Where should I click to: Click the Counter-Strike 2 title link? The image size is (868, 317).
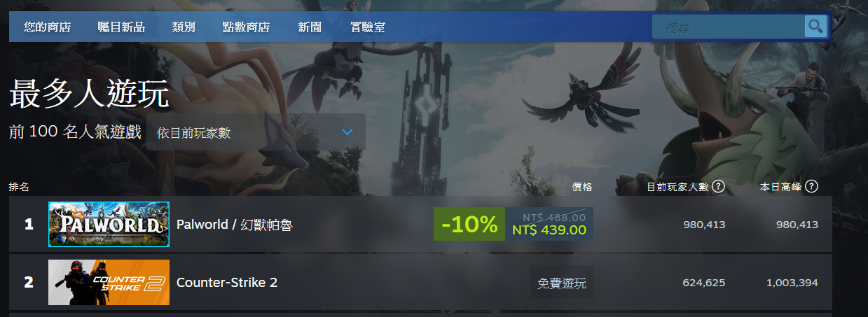tap(227, 283)
